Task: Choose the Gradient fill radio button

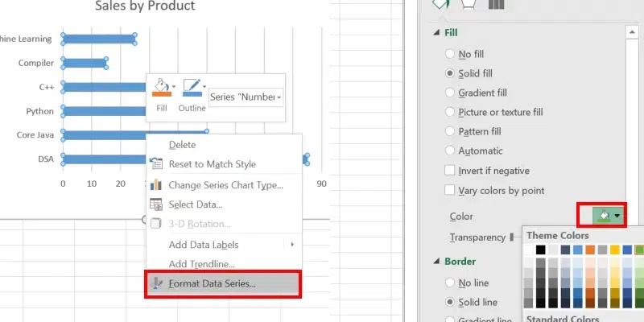Action: pos(450,93)
